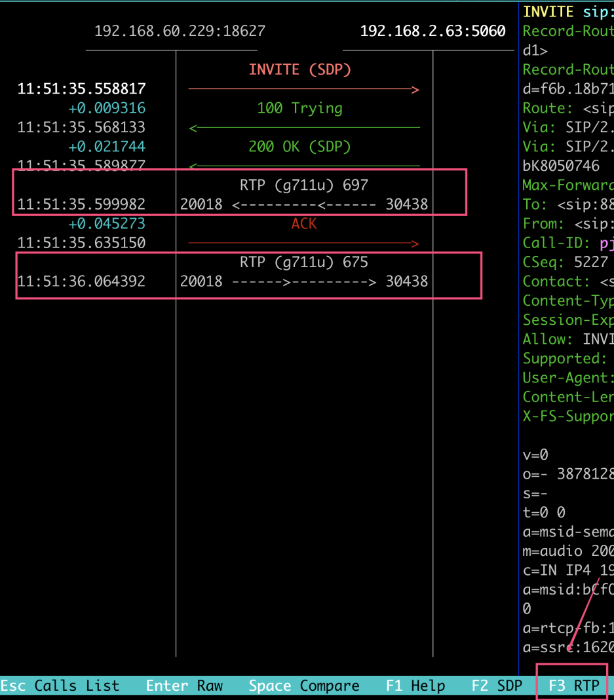Click the User-Agent header line
614x700 pixels.
tap(567, 378)
